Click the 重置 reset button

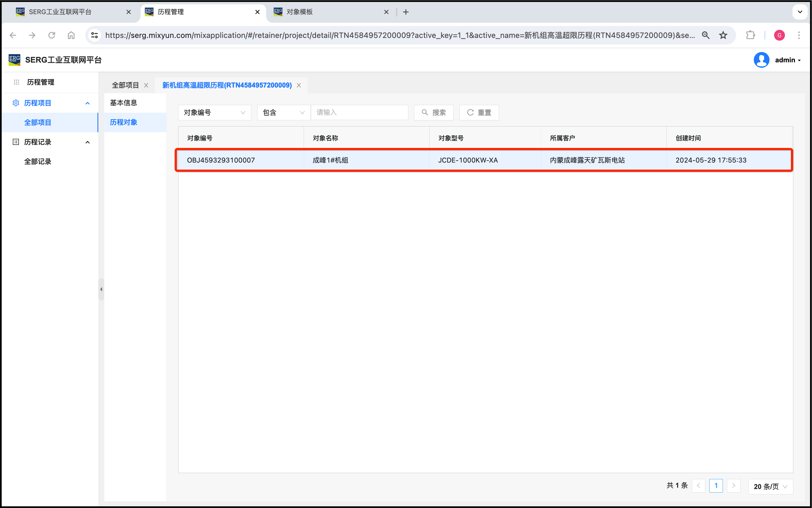[x=479, y=112]
